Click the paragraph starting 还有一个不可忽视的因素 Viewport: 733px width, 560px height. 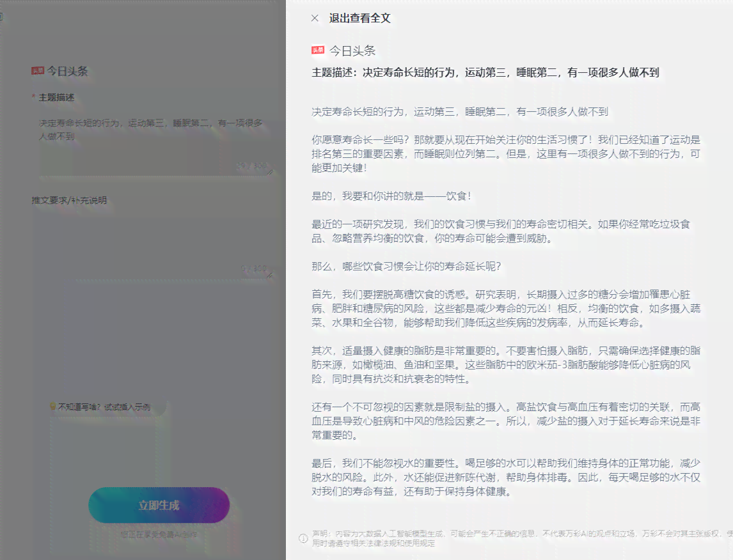[x=506, y=421]
